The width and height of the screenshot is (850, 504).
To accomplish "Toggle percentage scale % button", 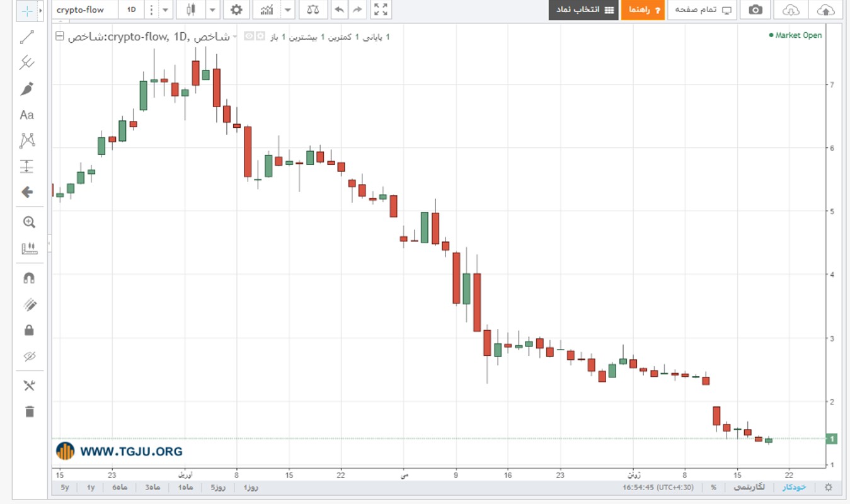I will [713, 487].
